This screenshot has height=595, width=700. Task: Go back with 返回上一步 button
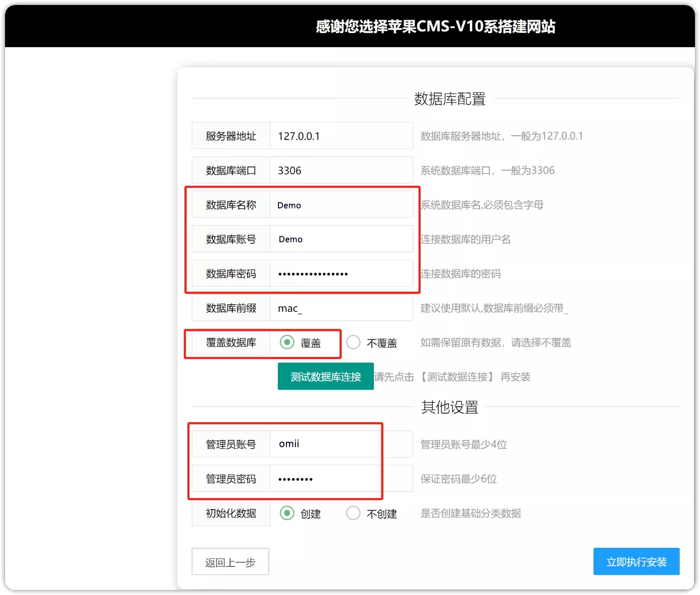(x=230, y=562)
